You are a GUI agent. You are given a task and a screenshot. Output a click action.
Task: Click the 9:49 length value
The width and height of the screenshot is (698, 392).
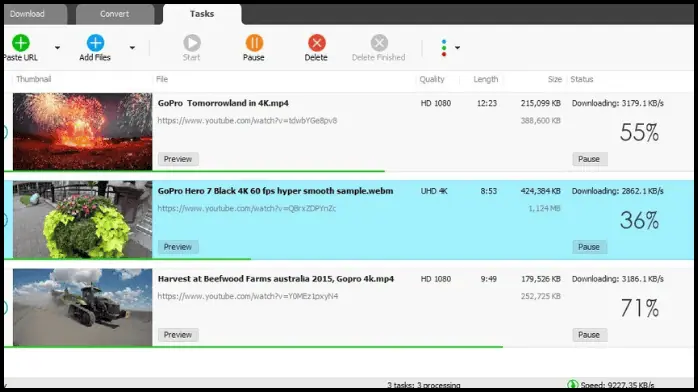point(488,279)
